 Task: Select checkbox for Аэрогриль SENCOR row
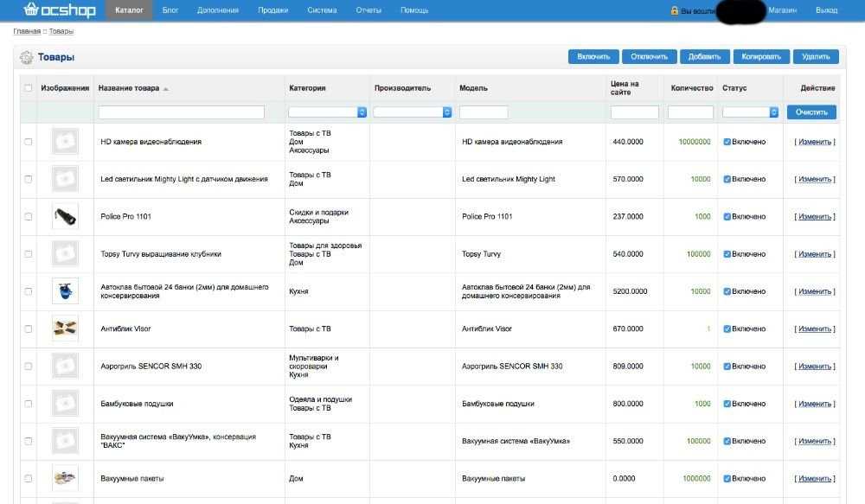tap(29, 367)
